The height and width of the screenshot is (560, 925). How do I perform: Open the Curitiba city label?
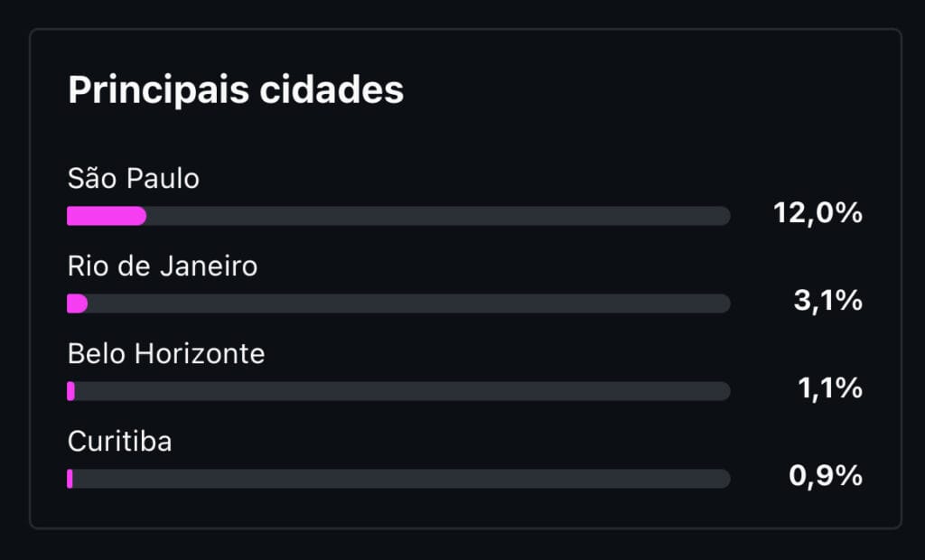[120, 442]
